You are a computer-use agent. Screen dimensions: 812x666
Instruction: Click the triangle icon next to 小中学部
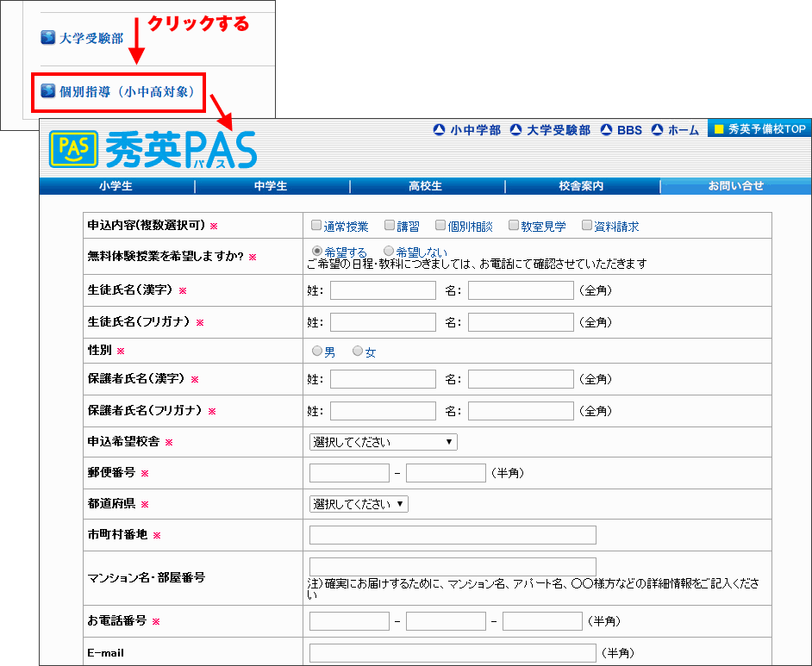(440, 130)
